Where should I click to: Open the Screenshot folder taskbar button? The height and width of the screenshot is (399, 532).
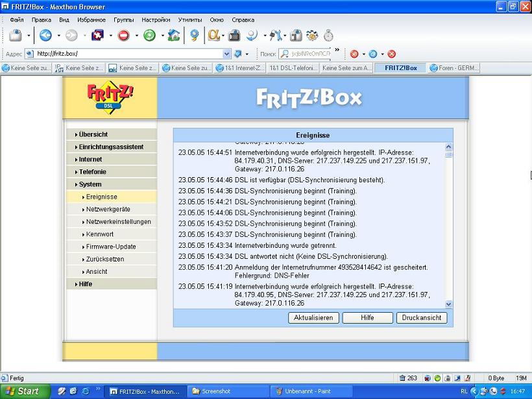click(228, 391)
